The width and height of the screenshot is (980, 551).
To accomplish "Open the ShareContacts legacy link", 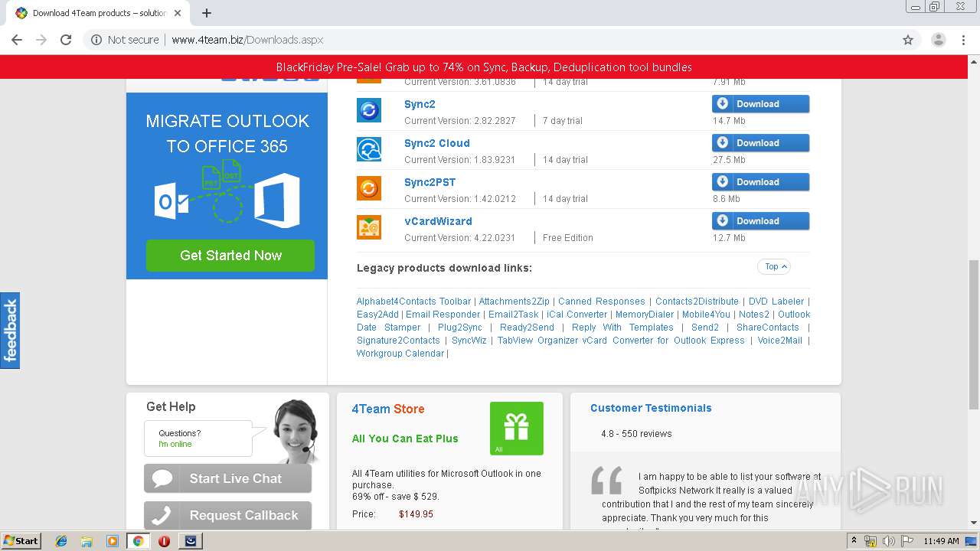I will point(767,328).
